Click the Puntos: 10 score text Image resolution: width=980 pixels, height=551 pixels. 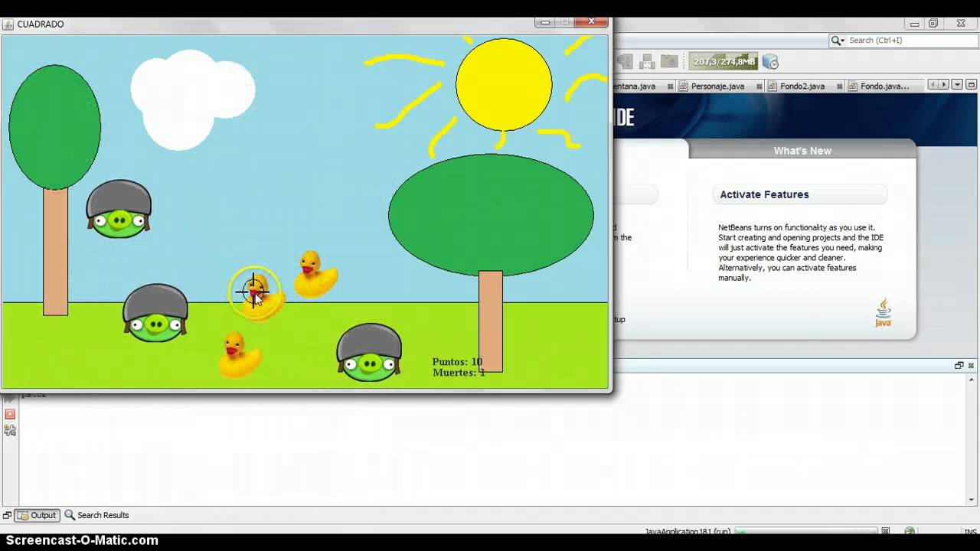click(457, 362)
